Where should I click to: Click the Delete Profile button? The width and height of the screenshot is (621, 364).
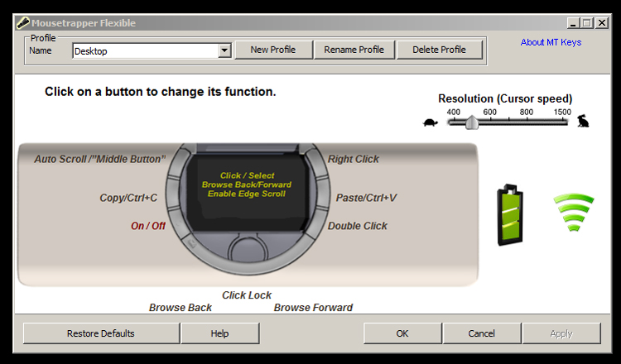(439, 50)
